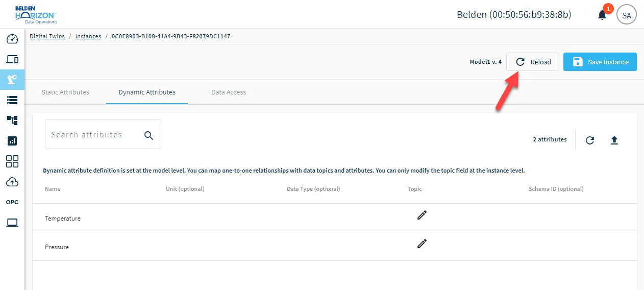Click the Schema ID (optional) column header
This screenshot has height=290, width=644.
[x=556, y=189]
